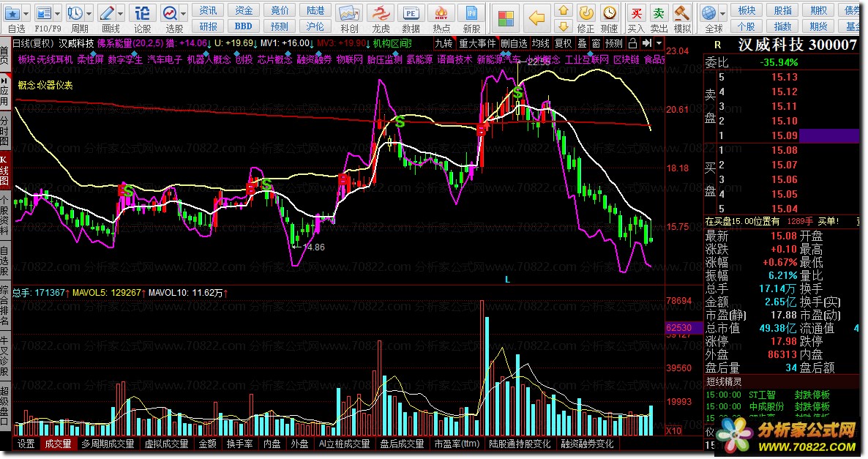The width and height of the screenshot is (868, 459).
Task: Expand the 画线 drawing dropdown arrow
Action: point(121,13)
